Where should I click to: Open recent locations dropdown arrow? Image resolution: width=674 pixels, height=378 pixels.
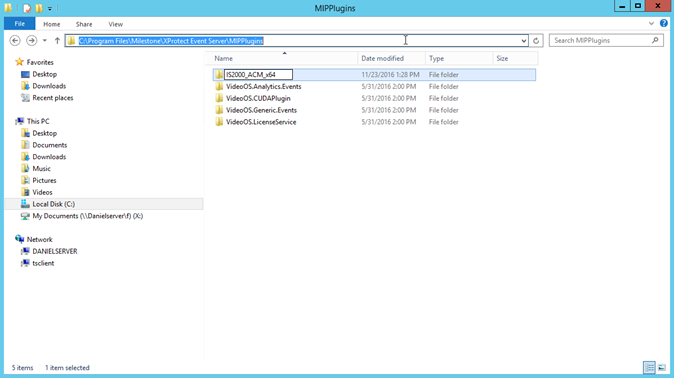[x=45, y=40]
